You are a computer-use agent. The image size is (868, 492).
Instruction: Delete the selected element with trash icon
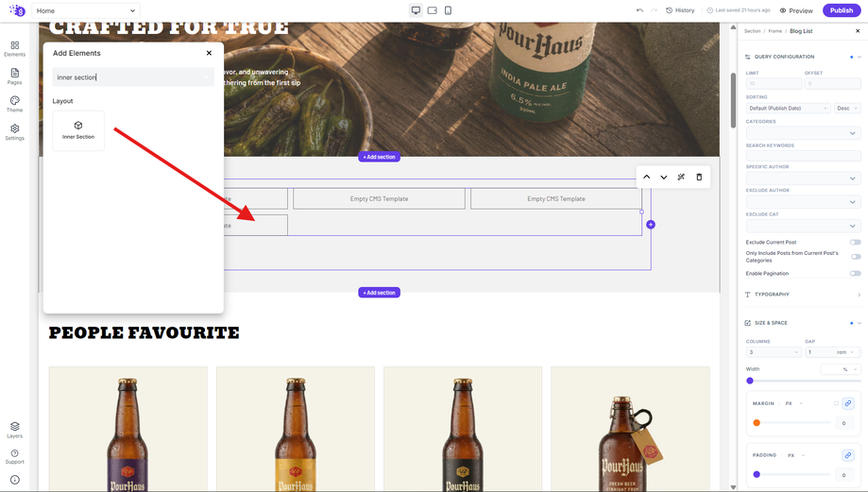pos(699,178)
